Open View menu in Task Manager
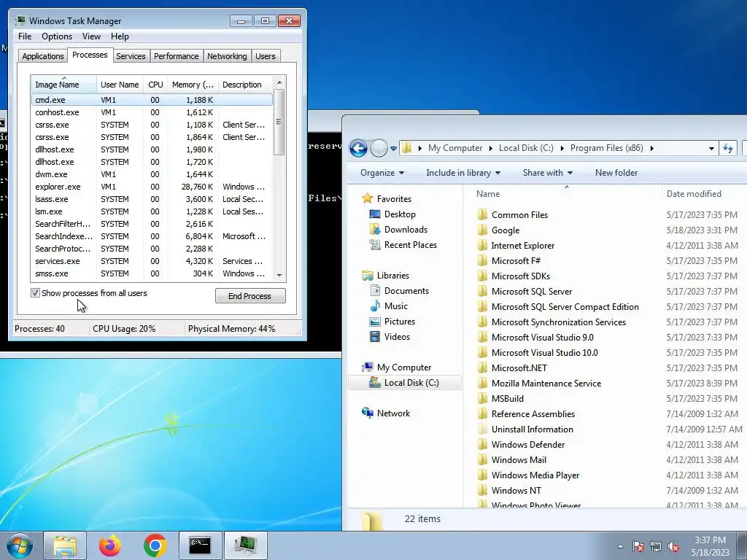The image size is (747, 560). 91,36
